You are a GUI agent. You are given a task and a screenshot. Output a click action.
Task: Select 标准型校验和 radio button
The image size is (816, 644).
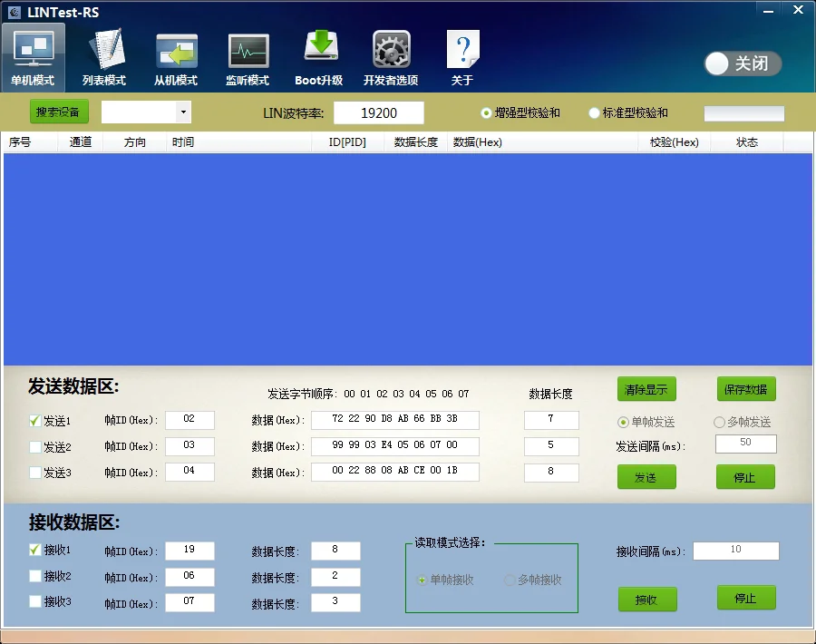click(595, 113)
